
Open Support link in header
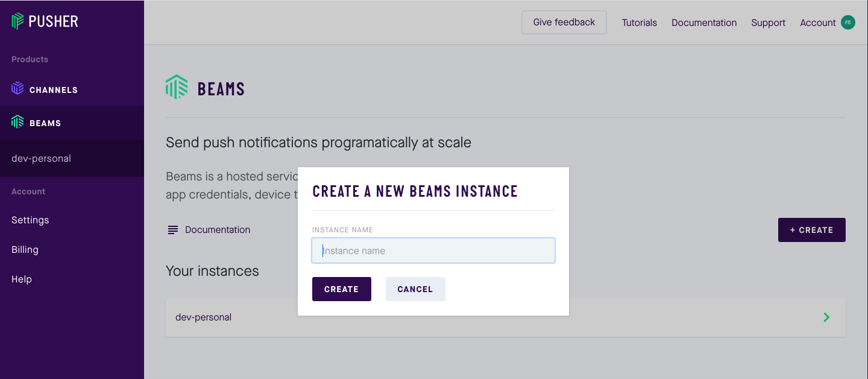(x=768, y=23)
